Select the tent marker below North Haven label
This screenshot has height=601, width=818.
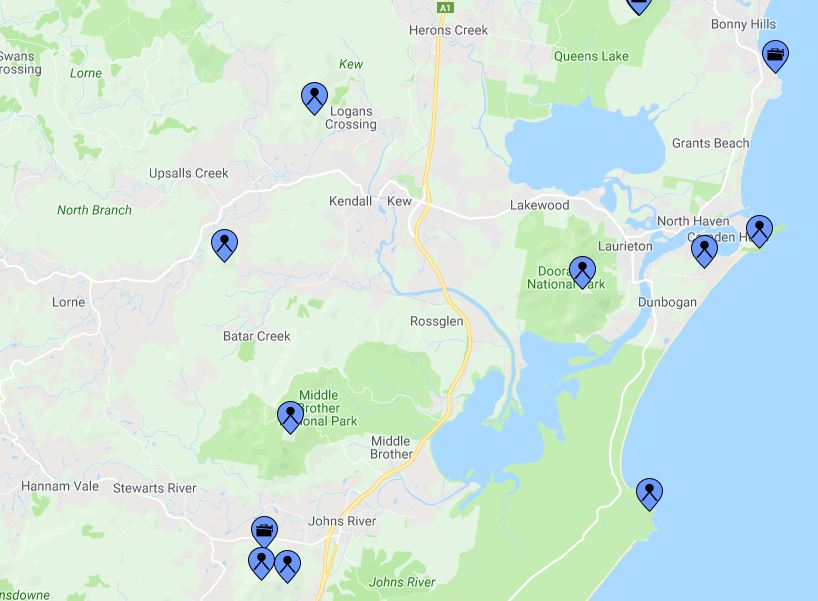click(x=704, y=251)
